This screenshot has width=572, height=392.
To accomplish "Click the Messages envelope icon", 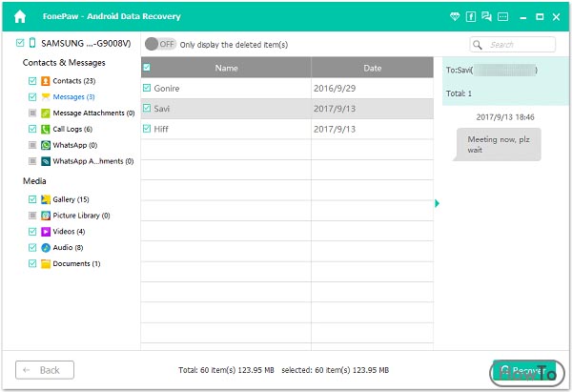I will point(45,96).
